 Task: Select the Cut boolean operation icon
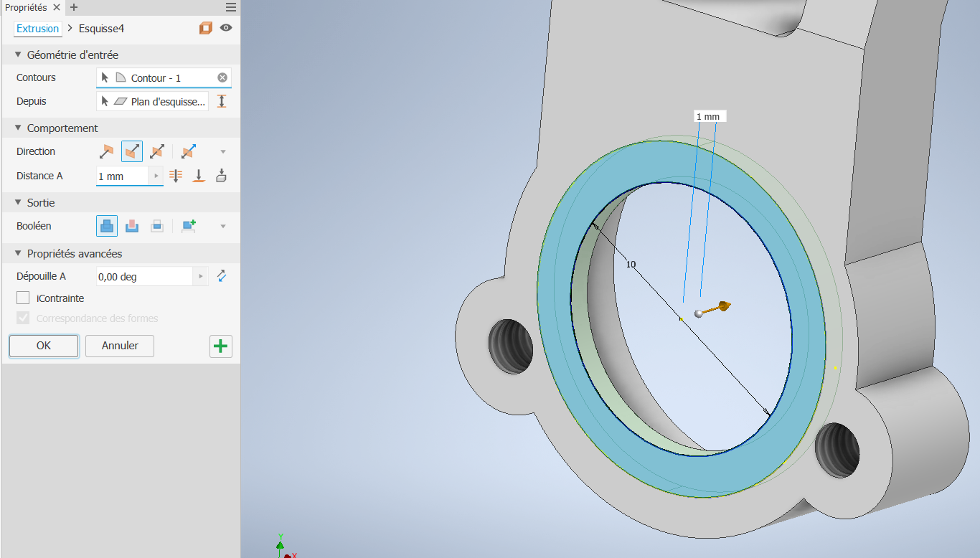pyautogui.click(x=132, y=226)
